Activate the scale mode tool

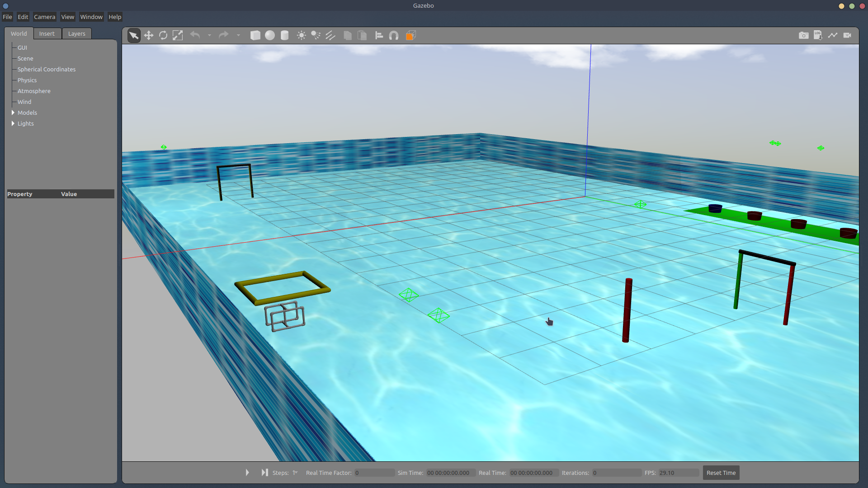click(x=178, y=35)
